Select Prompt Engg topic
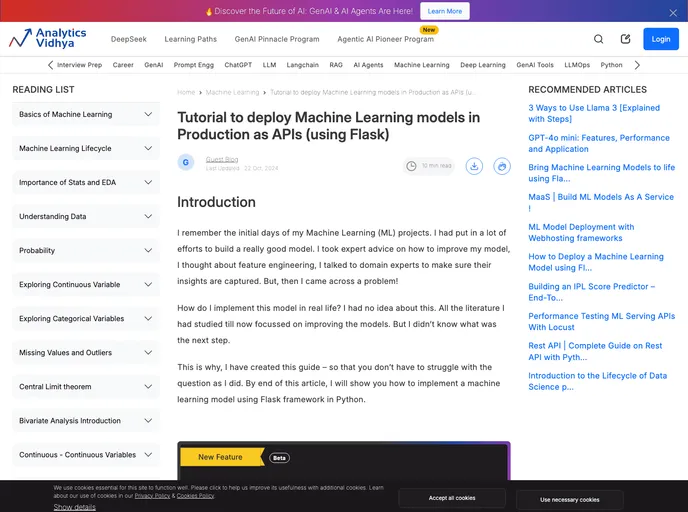Screen dimensions: 688x512 tap(194, 65)
